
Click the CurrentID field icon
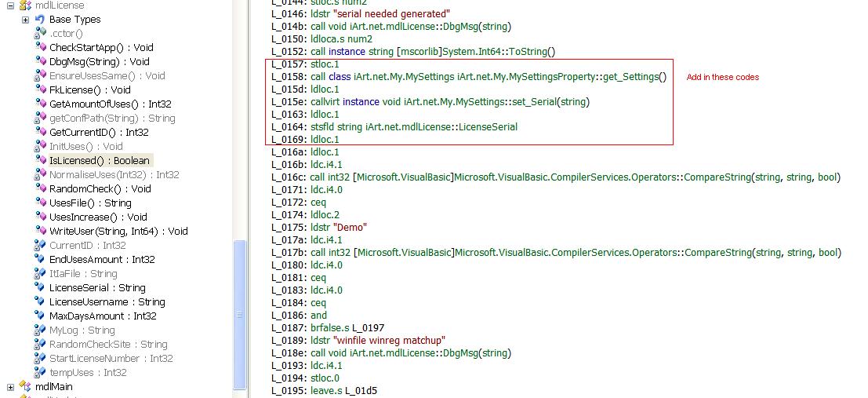(40, 245)
